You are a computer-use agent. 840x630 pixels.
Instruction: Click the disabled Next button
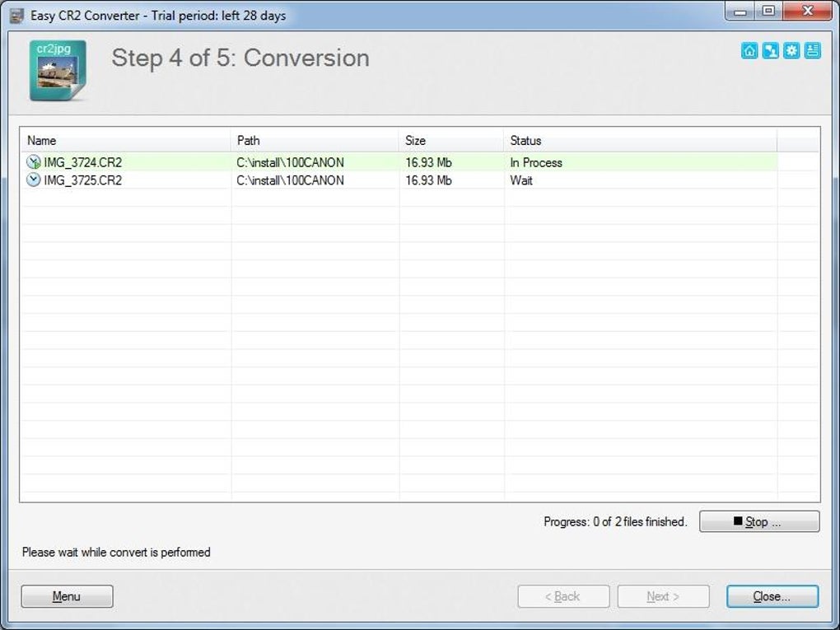point(663,596)
